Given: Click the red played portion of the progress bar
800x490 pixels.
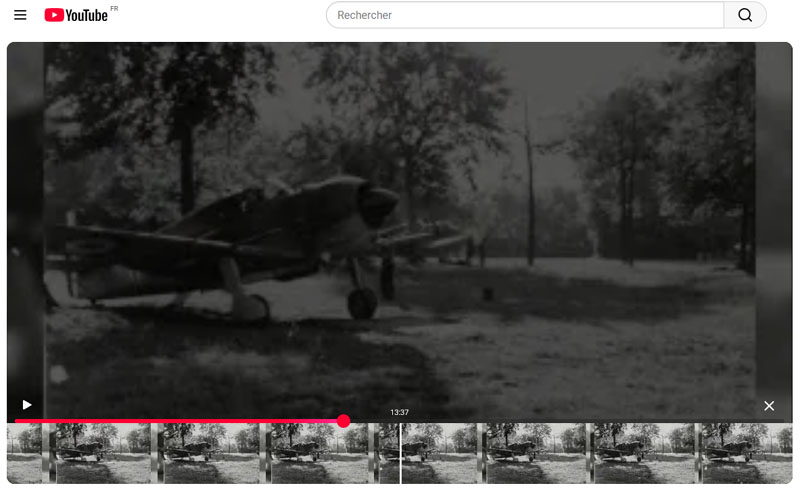Looking at the screenshot, I should pos(180,421).
